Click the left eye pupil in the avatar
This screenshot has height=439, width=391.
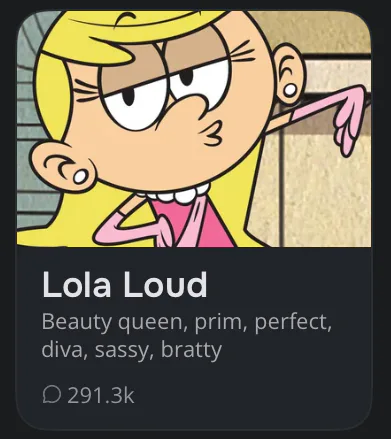tap(128, 97)
